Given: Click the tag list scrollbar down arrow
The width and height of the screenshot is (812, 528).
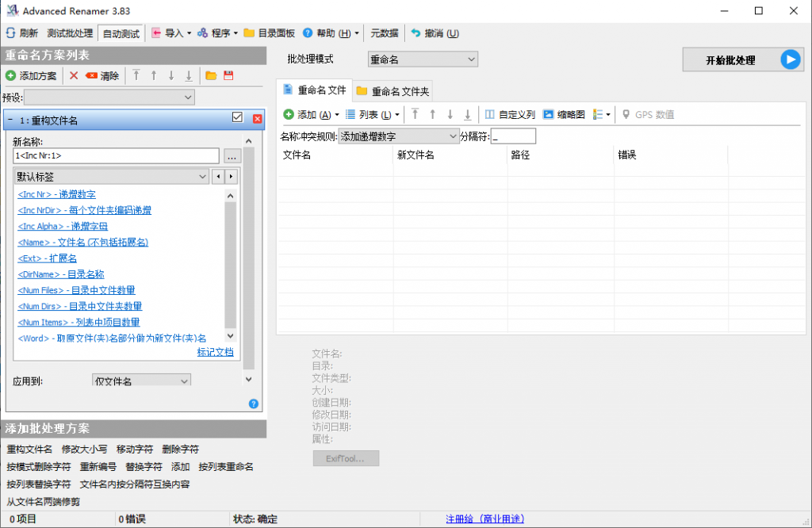Looking at the screenshot, I should point(231,335).
